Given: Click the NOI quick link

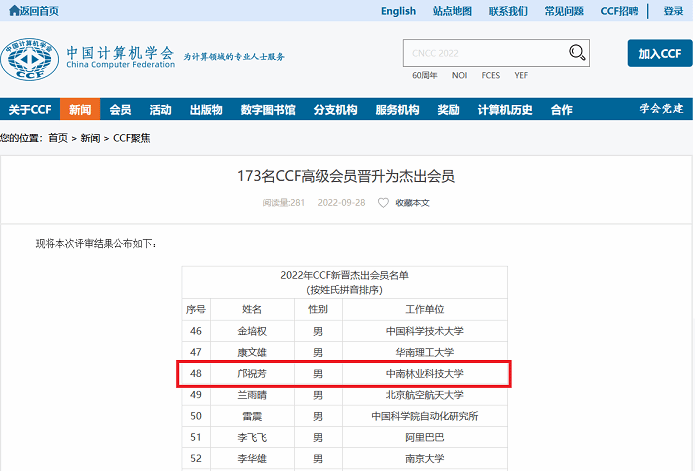Looking at the screenshot, I should [x=459, y=76].
